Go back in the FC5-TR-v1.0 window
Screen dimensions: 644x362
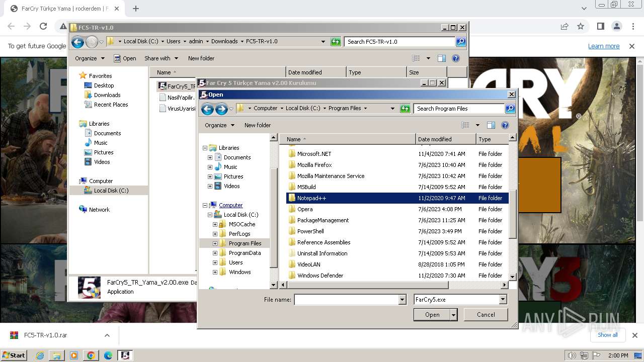pyautogui.click(x=77, y=42)
